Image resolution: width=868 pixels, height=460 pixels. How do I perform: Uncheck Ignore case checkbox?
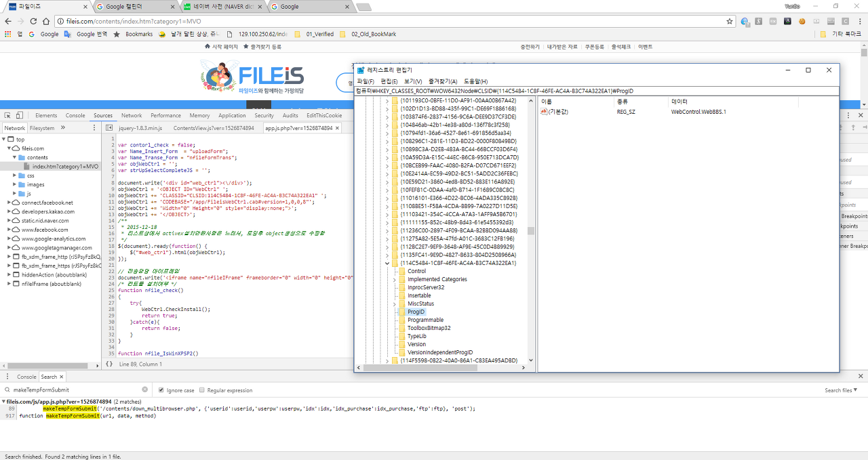pyautogui.click(x=161, y=390)
